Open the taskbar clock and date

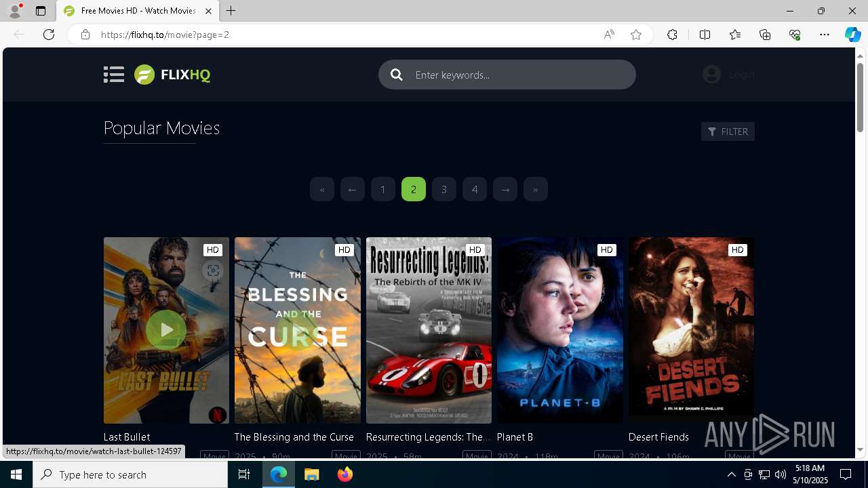click(810, 474)
